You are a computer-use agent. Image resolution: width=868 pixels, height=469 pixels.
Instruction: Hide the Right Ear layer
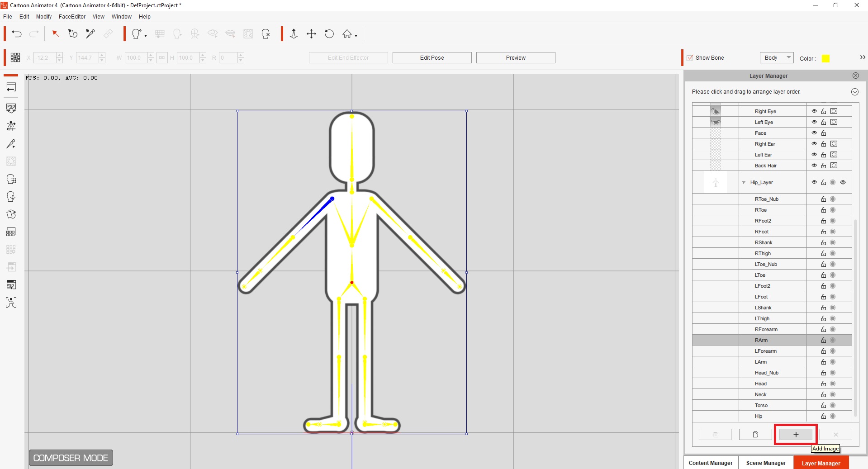(814, 144)
